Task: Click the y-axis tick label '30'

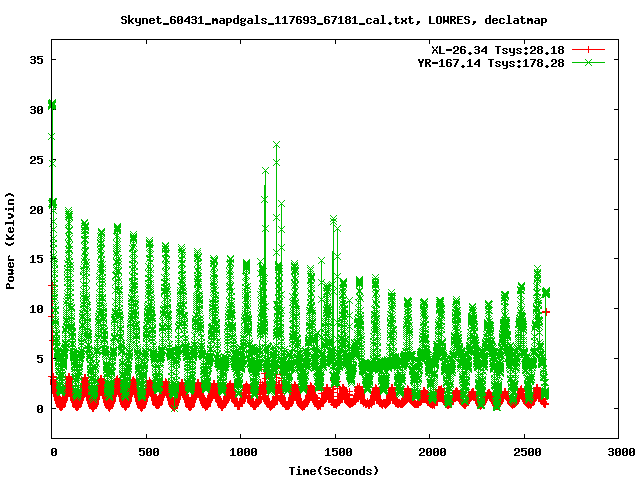Action: (36, 110)
